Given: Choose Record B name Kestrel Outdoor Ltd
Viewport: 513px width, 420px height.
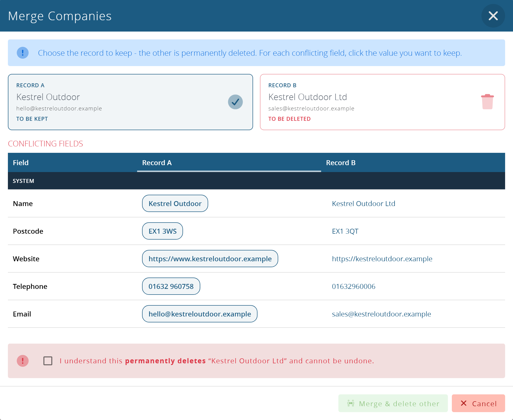Looking at the screenshot, I should (x=364, y=204).
